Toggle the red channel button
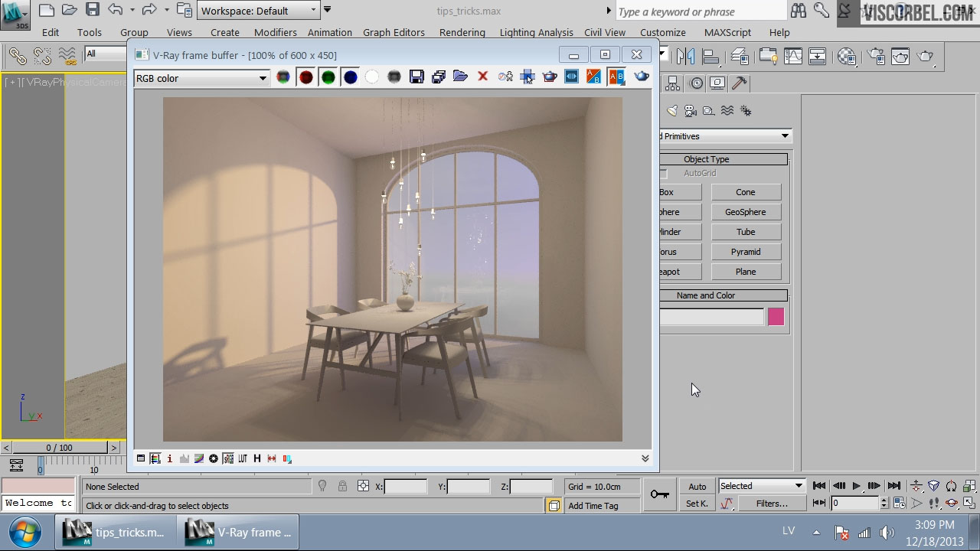The height and width of the screenshot is (551, 980). (x=305, y=77)
